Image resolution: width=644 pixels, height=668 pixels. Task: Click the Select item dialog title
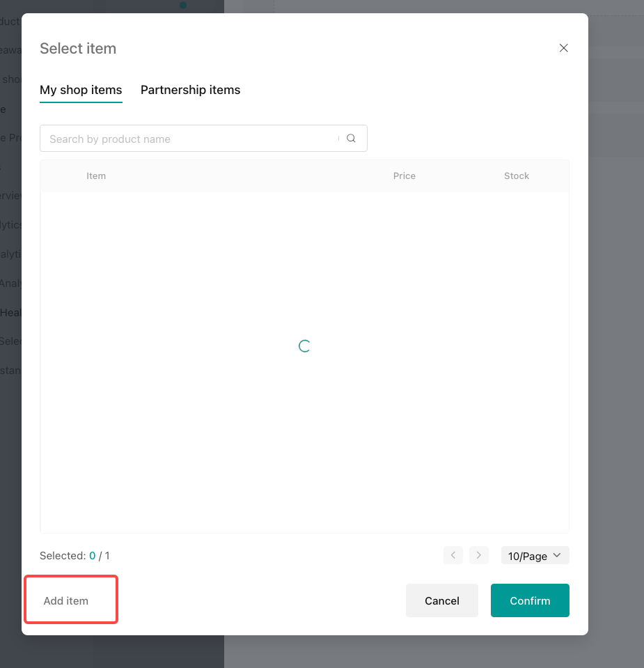[x=78, y=49]
